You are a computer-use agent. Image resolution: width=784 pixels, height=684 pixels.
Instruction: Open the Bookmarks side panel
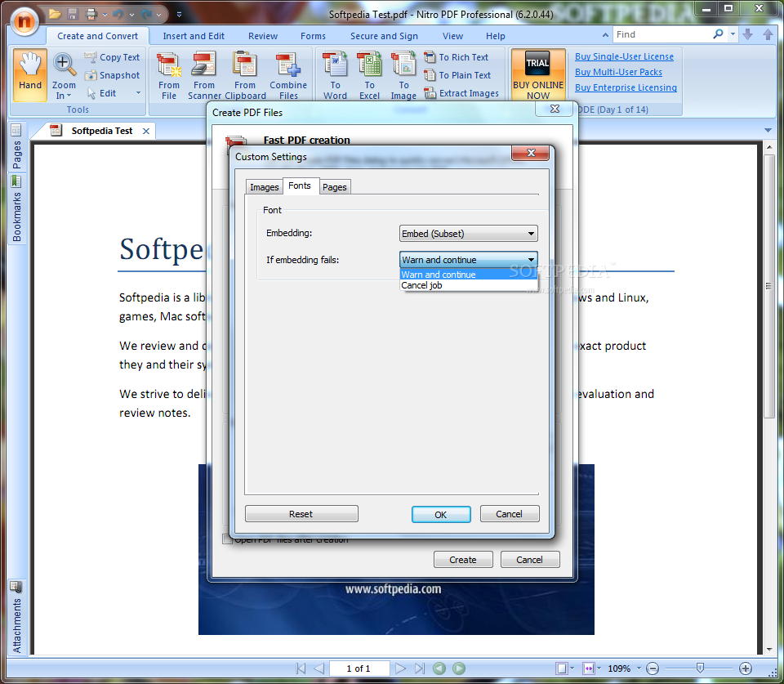click(x=16, y=208)
